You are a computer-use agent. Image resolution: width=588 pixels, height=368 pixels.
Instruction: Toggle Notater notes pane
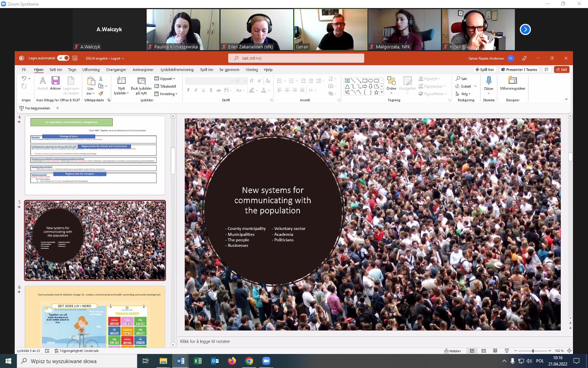(x=453, y=350)
